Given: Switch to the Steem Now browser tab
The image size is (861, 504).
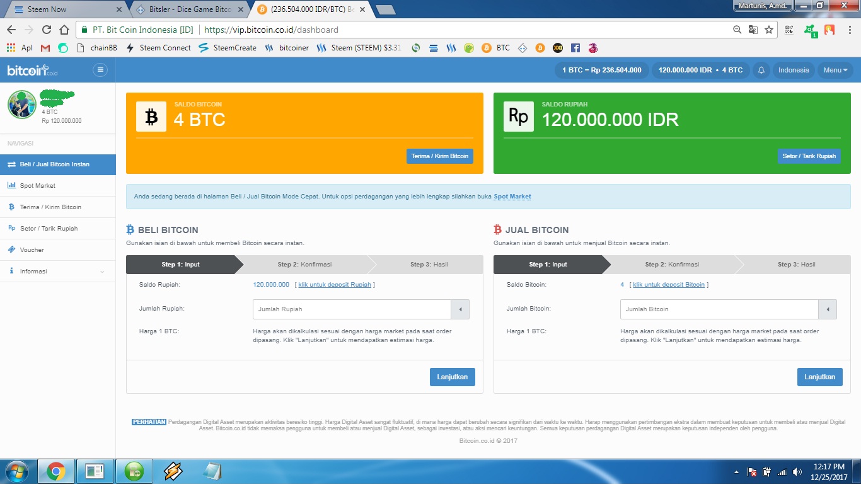Looking at the screenshot, I should [x=66, y=9].
